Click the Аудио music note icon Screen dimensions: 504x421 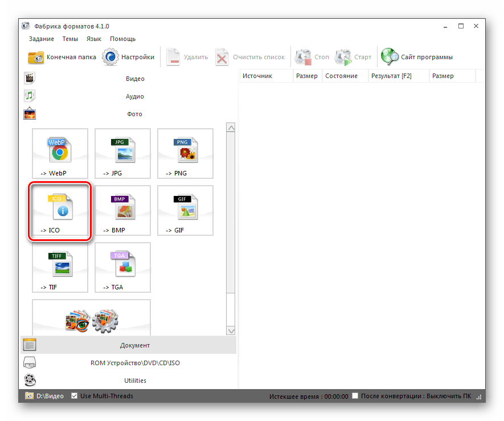(30, 96)
